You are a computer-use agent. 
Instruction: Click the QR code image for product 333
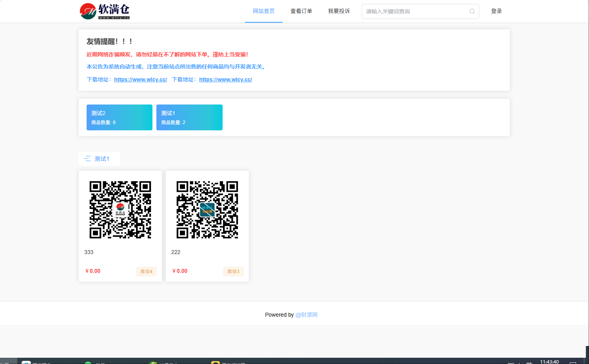[120, 210]
